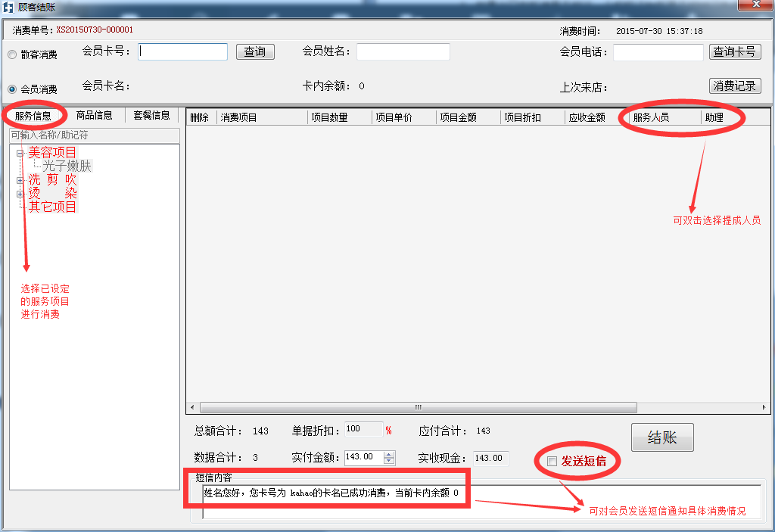Image resolution: width=775 pixels, height=532 pixels.
Task: Click the 消费记录 button
Action: tap(734, 86)
